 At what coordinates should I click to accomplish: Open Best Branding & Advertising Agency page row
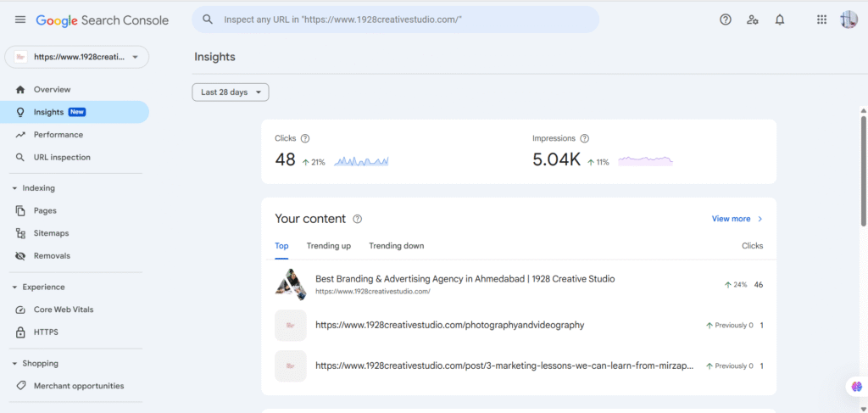(519, 285)
